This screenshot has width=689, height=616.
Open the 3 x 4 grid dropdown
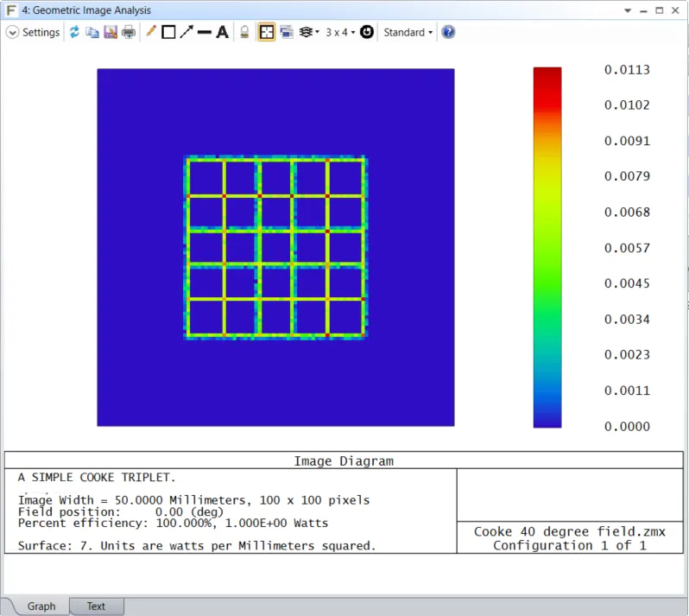[x=340, y=32]
